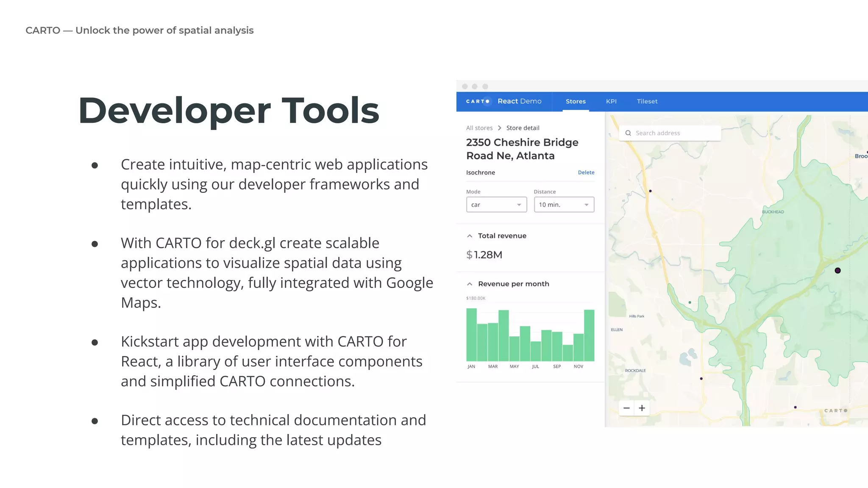Zoom in the map with plus button
The width and height of the screenshot is (868, 488).
pyautogui.click(x=642, y=408)
